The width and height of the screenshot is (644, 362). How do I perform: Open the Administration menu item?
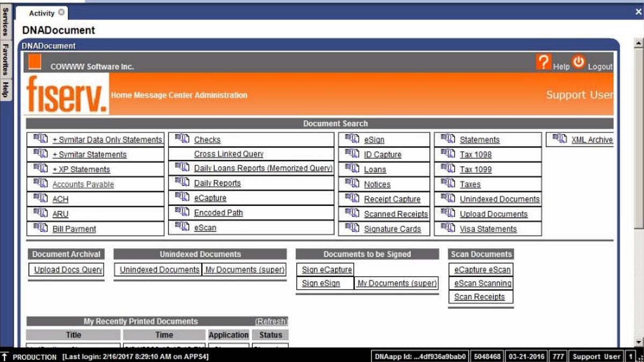221,95
